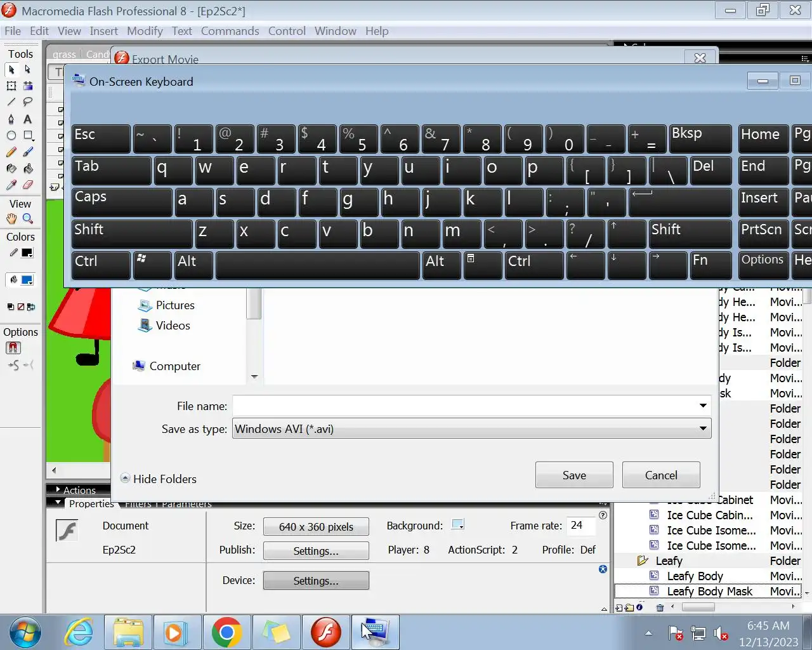Screen dimensions: 812x650
Task: Collapse the Leafy library folder
Action: click(642, 560)
